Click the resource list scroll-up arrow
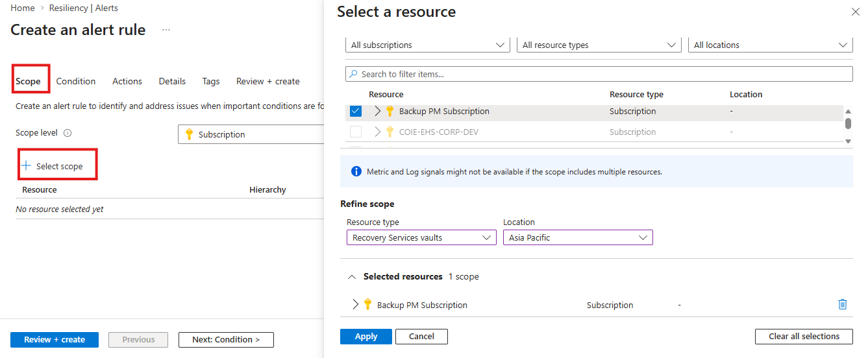868x358 pixels. tap(848, 111)
